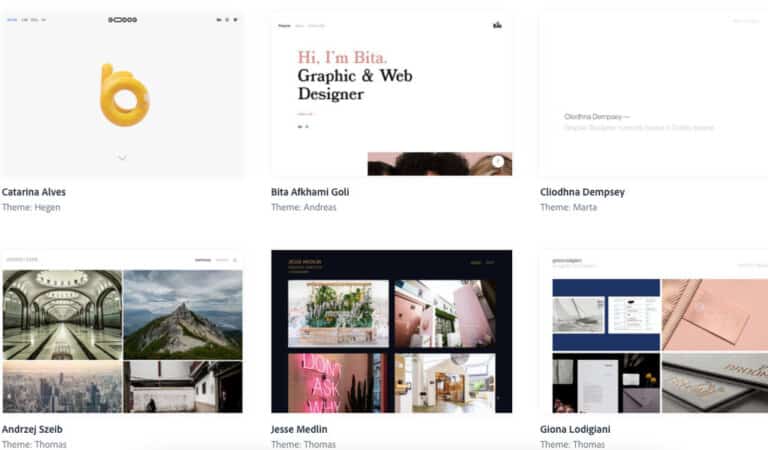This screenshot has height=450, width=768.
Task: Open Cliodhna Dempsey portfolio thumbnail
Action: pyautogui.click(x=653, y=94)
